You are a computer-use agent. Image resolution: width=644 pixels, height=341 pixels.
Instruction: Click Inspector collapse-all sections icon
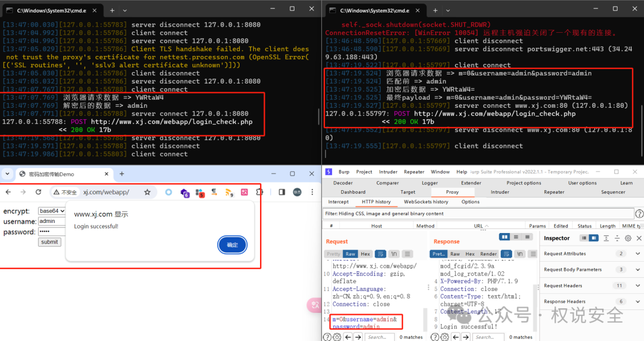617,238
